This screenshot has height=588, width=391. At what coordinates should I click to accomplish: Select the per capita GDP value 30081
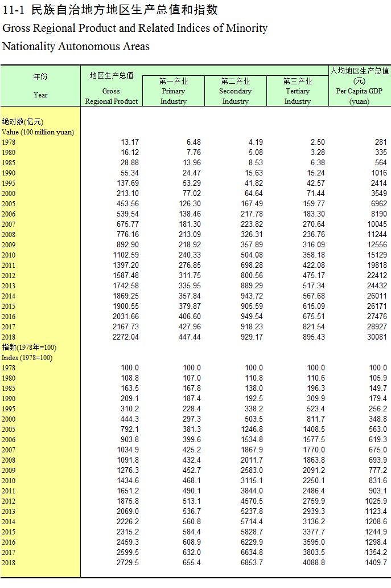377,337
